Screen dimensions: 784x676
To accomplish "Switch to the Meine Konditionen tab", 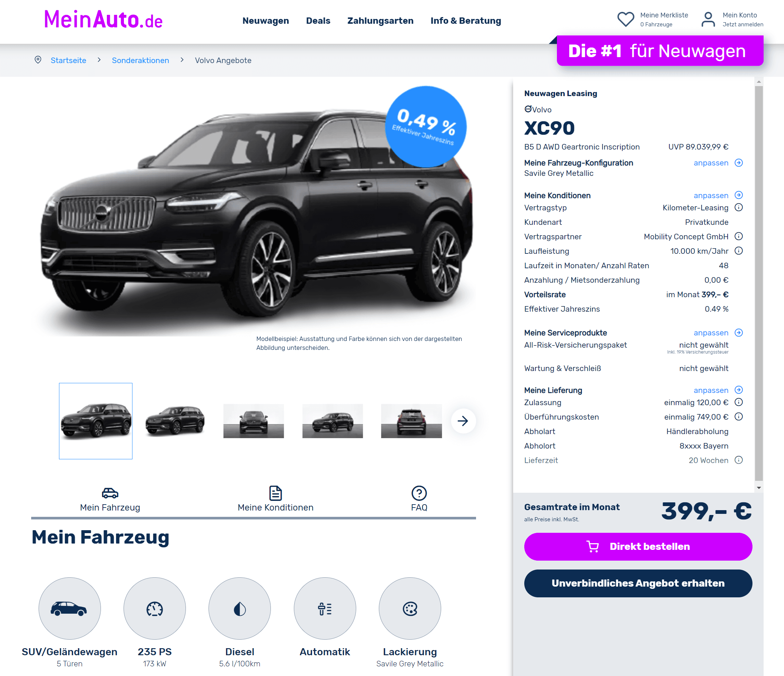I will [x=275, y=499].
